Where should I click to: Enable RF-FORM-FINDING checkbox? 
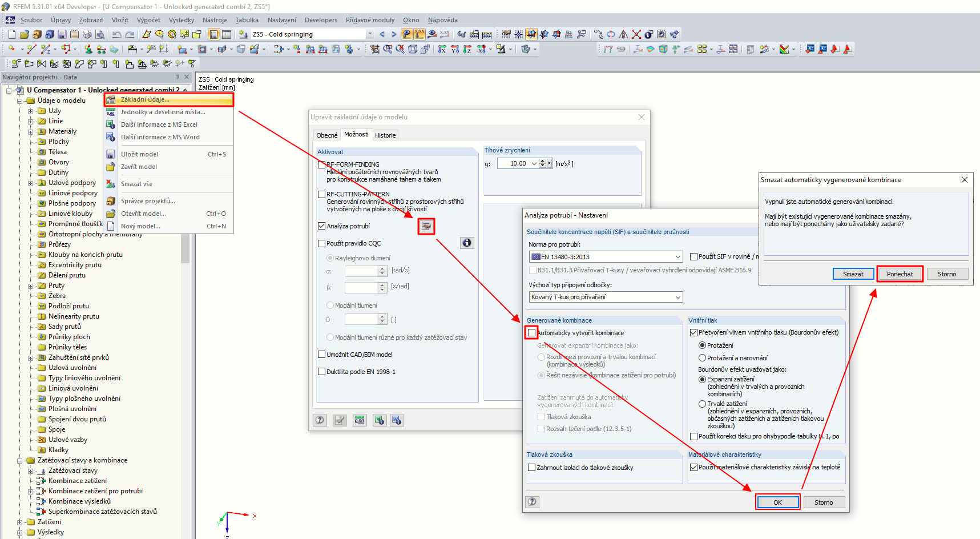point(321,164)
